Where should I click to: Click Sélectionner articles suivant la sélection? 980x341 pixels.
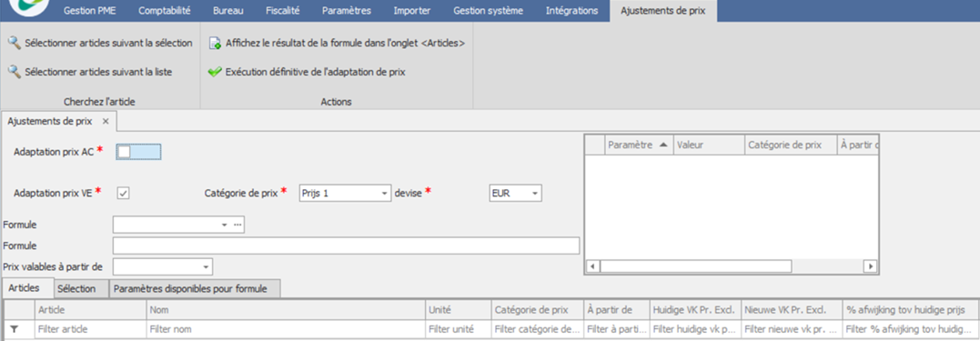click(100, 43)
